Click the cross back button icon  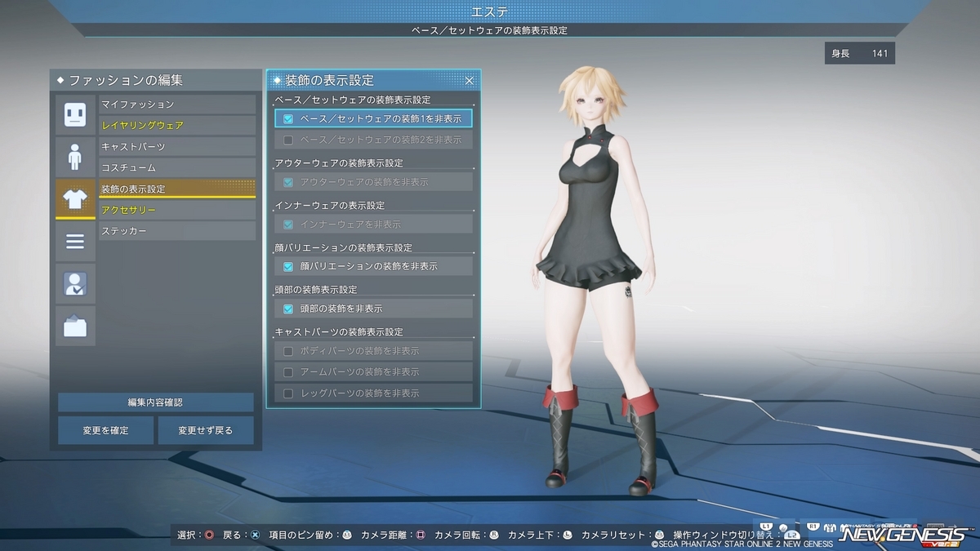point(256,535)
